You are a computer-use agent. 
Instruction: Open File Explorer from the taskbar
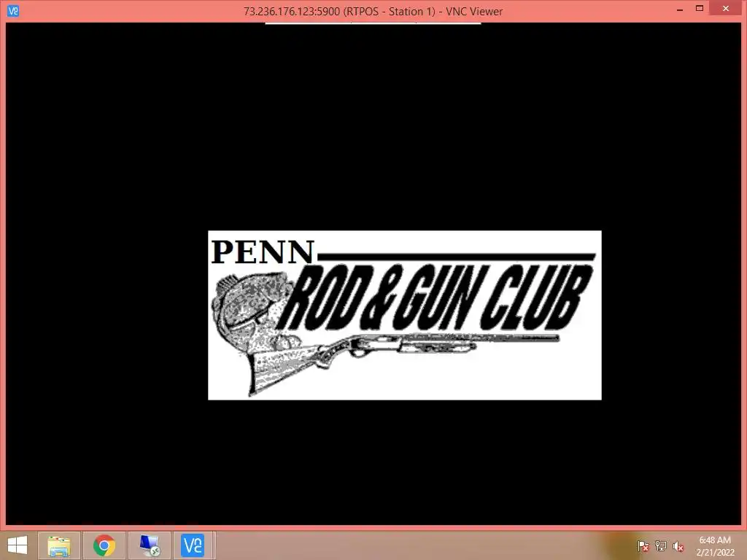click(x=58, y=545)
